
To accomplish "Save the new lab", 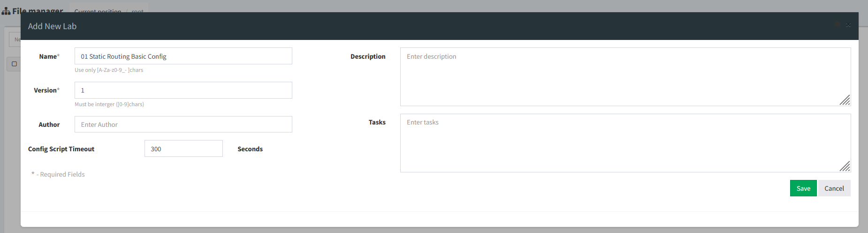I will [803, 188].
